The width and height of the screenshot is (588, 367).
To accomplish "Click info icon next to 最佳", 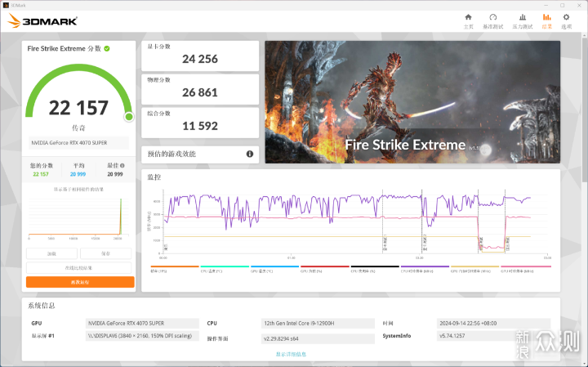I will click(x=122, y=165).
